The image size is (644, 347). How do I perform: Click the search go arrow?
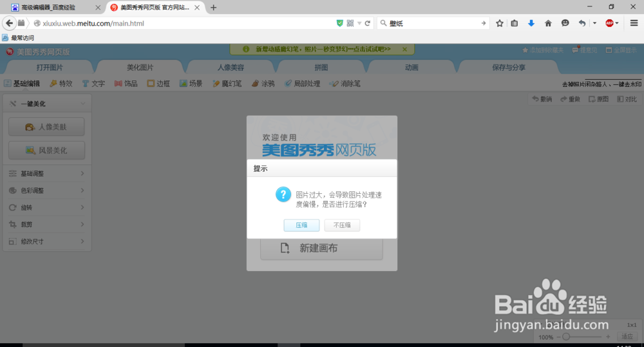(x=484, y=23)
